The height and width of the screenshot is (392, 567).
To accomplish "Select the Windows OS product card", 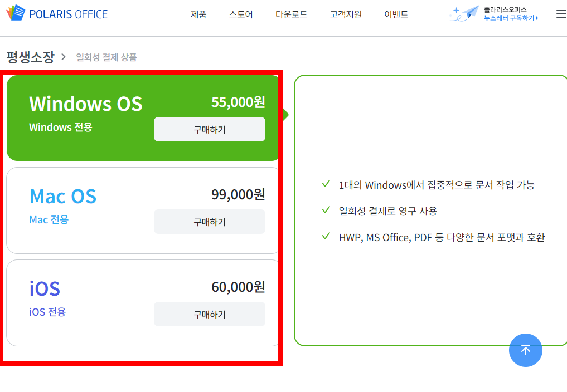I will pos(143,117).
